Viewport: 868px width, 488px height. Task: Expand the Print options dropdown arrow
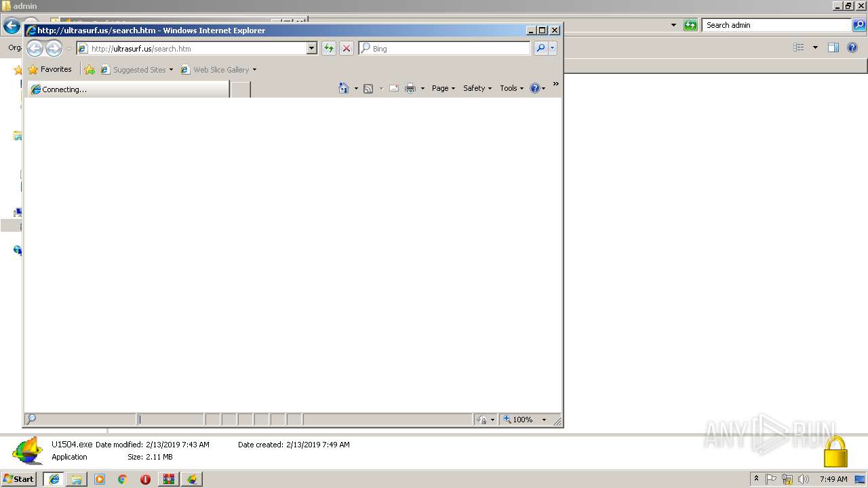pyautogui.click(x=422, y=89)
